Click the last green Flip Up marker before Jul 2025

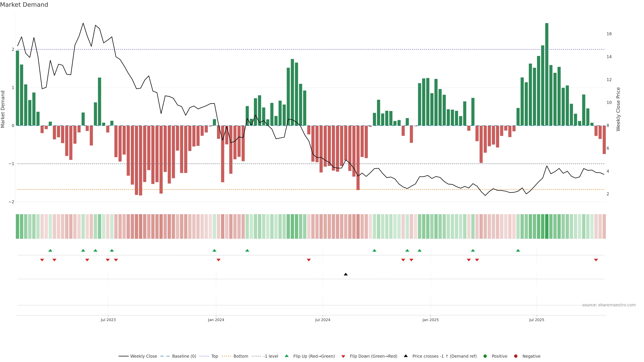point(518,250)
